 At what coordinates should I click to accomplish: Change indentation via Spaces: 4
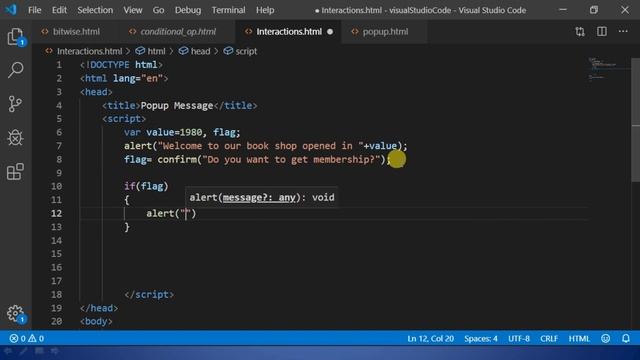tap(480, 338)
